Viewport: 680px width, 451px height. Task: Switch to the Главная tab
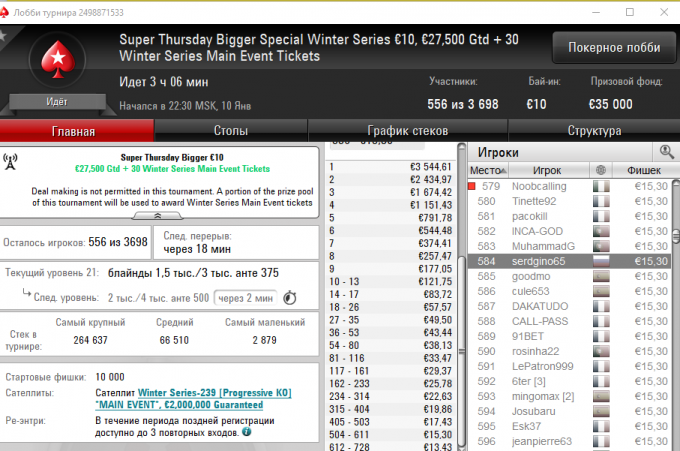point(77,131)
